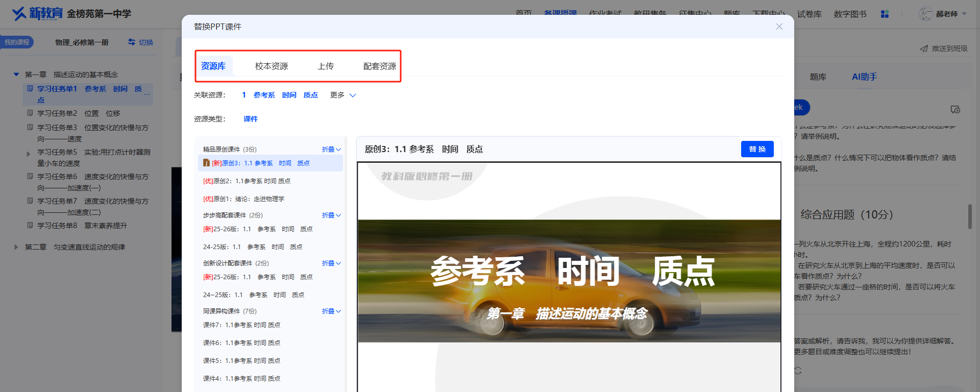Image resolution: width=980 pixels, height=392 pixels.
Task: Click the 切换 swap arrows icon
Action: 132,42
